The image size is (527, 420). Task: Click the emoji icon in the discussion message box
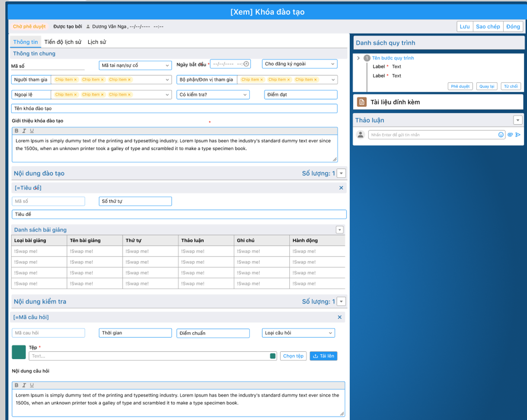pos(501,135)
